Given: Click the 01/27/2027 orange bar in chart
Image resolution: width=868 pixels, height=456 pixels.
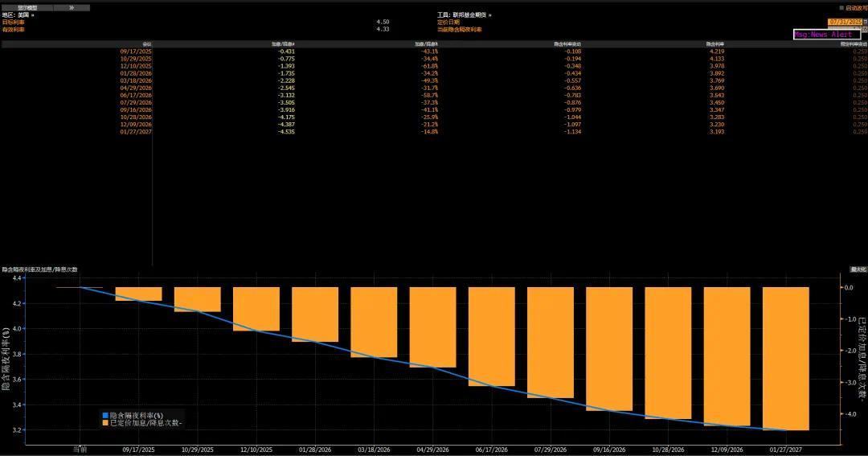Looking at the screenshot, I should coord(785,358).
